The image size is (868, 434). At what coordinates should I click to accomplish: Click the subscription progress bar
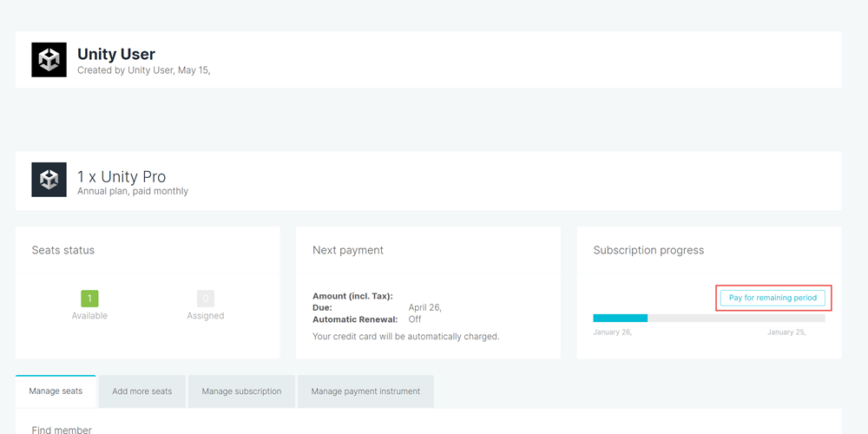(x=709, y=319)
